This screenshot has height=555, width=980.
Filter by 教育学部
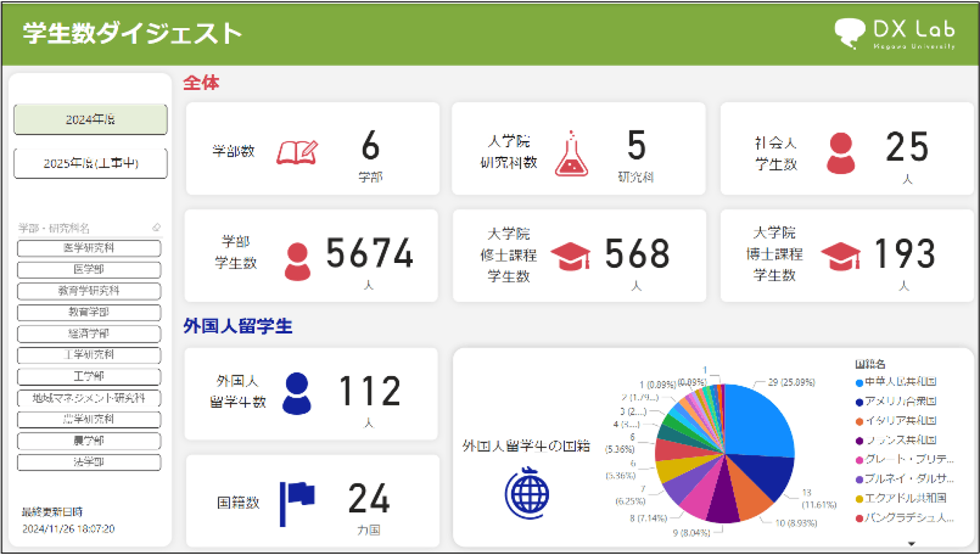coord(89,312)
